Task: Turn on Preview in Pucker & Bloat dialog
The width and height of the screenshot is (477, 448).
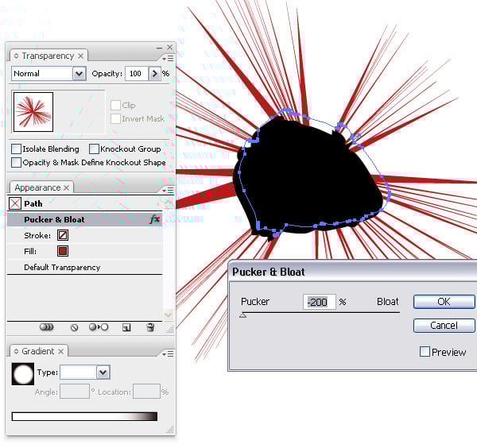Action: 425,352
